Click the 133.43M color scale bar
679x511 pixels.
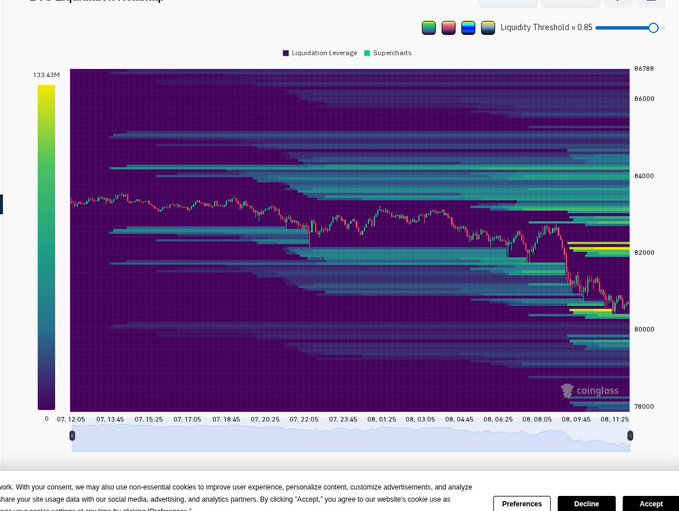(46, 247)
